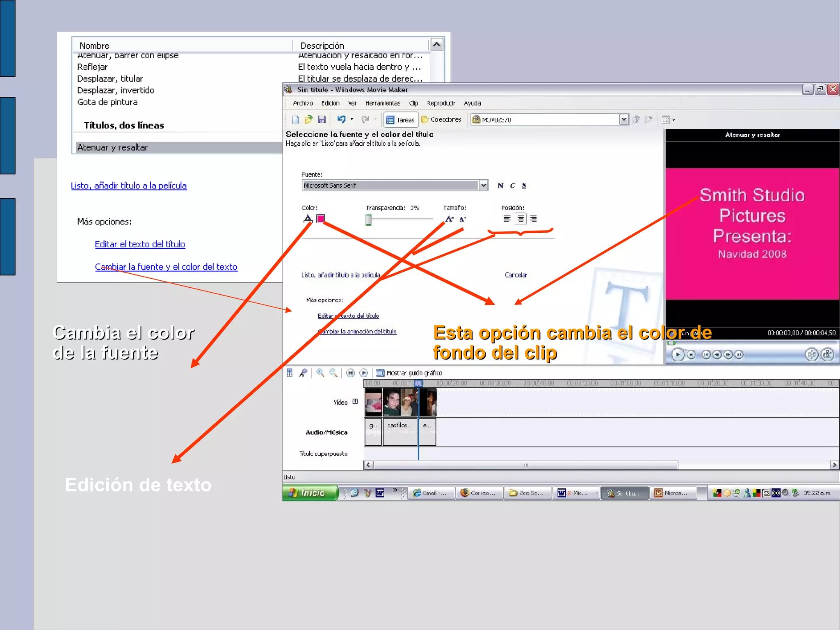Open the Herramientas menu

coord(382,103)
